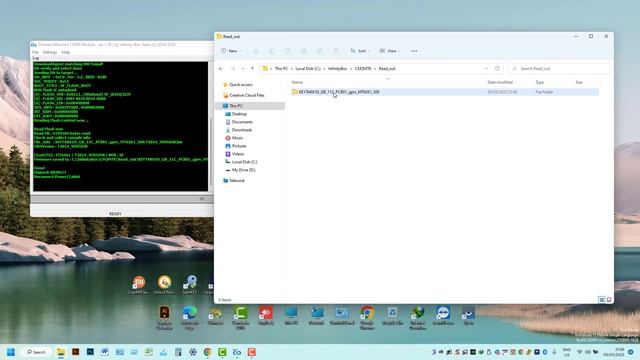640x360 pixels.
Task: Select the KEYTAK810_GB_11C folder row
Action: point(444,92)
